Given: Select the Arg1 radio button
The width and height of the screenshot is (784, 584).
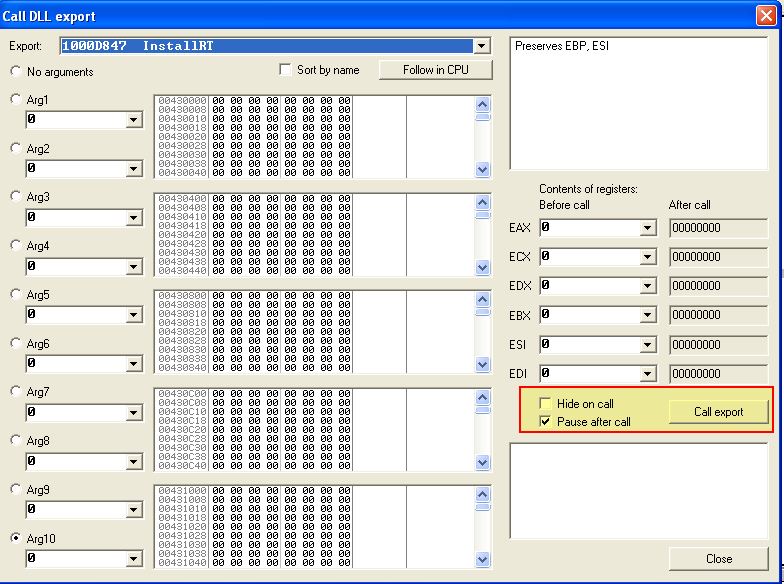Looking at the screenshot, I should pyautogui.click(x=16, y=100).
